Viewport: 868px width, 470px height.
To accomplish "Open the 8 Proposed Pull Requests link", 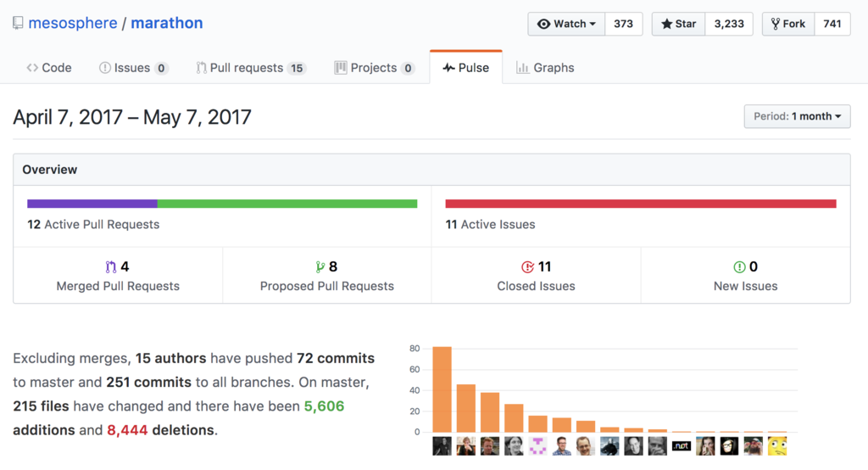I will tap(327, 276).
